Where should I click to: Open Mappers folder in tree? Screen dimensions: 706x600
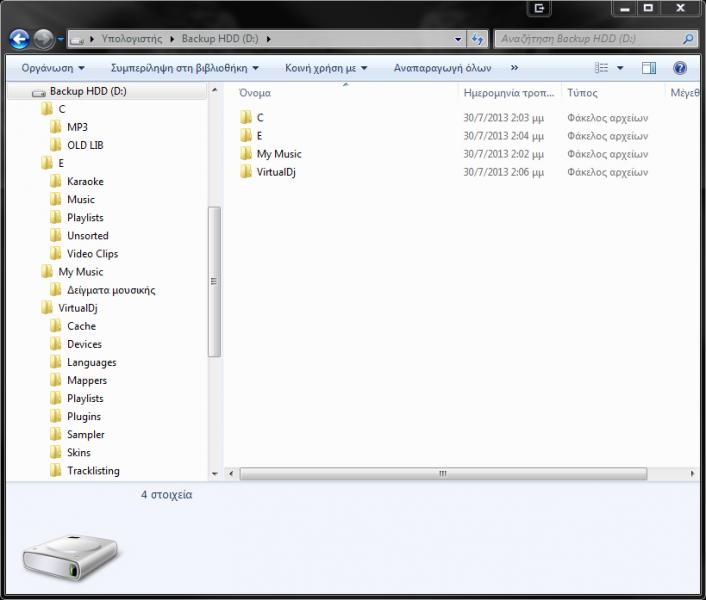pyautogui.click(x=87, y=380)
